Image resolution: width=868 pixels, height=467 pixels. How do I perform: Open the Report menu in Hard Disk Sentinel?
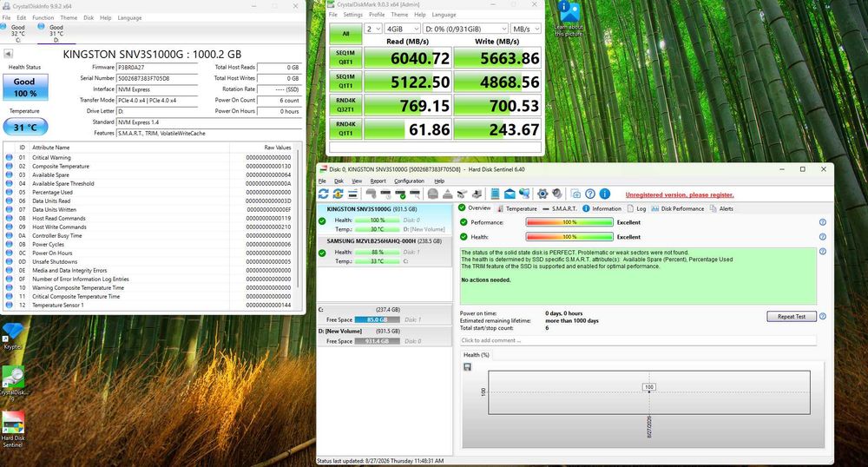click(x=378, y=181)
